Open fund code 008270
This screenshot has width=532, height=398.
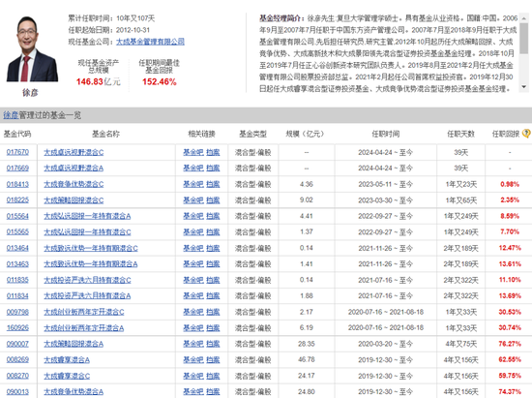point(17,376)
